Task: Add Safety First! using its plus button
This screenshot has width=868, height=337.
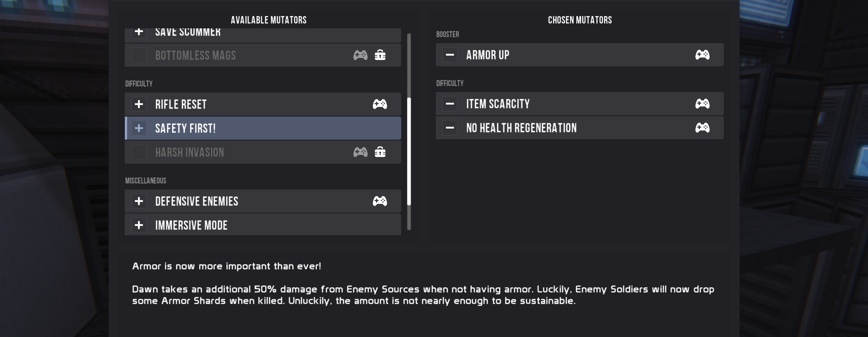Action: coord(139,128)
